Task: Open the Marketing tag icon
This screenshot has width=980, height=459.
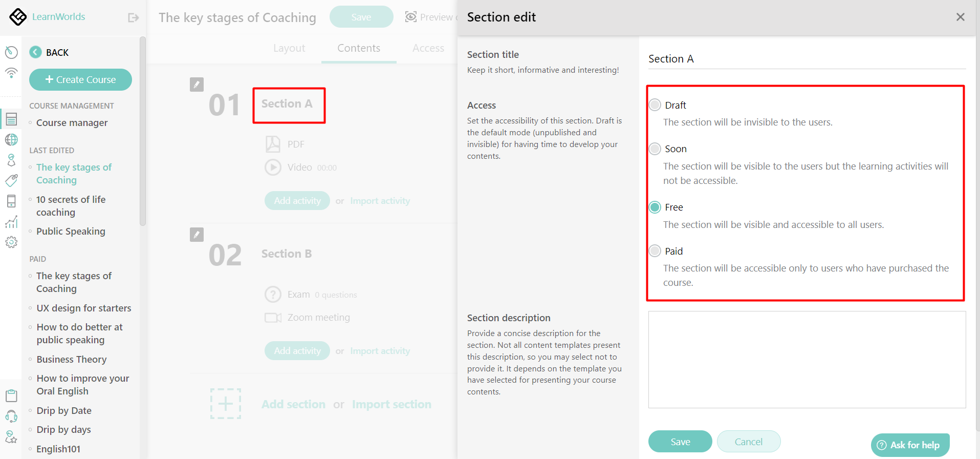Action: (x=11, y=180)
